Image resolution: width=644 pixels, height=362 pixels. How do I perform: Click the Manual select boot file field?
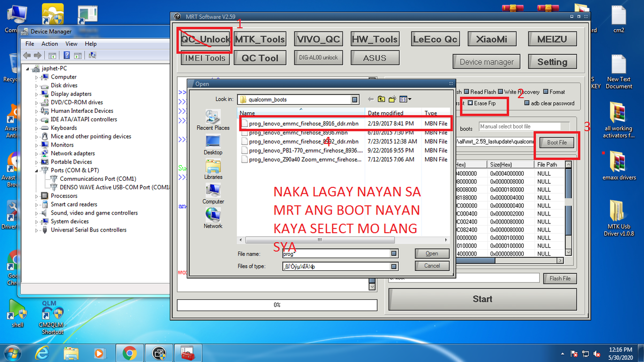[520, 127]
